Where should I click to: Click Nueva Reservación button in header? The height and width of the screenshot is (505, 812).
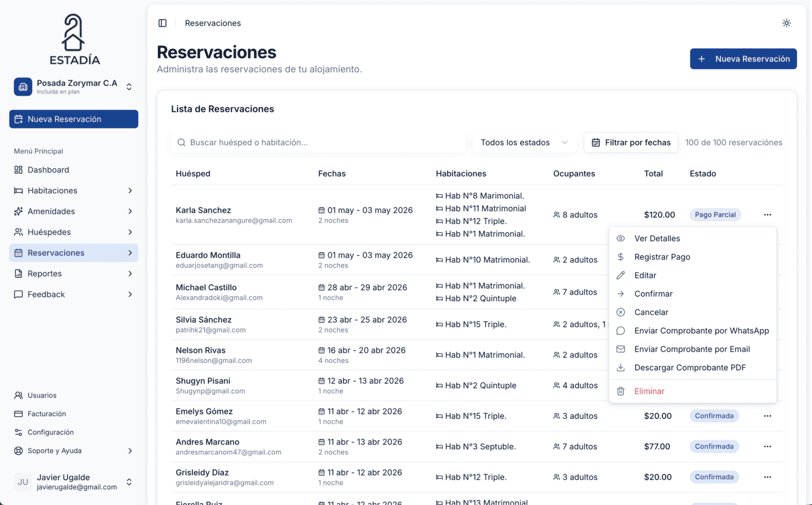[743, 59]
